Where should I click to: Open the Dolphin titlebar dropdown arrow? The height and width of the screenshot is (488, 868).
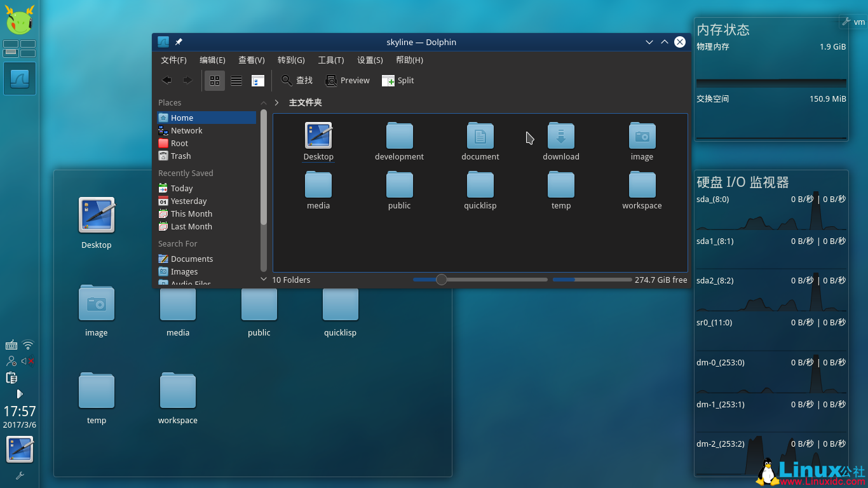coord(649,41)
